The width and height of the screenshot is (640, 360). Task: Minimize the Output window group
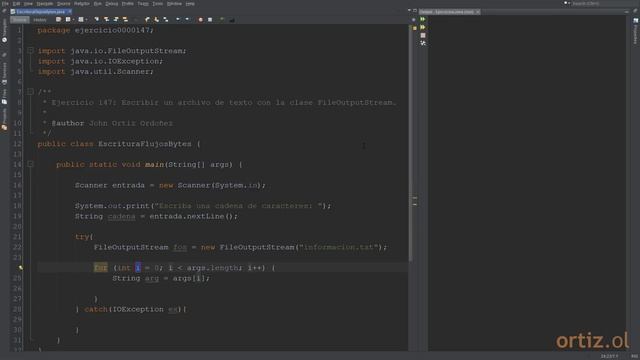[627, 12]
